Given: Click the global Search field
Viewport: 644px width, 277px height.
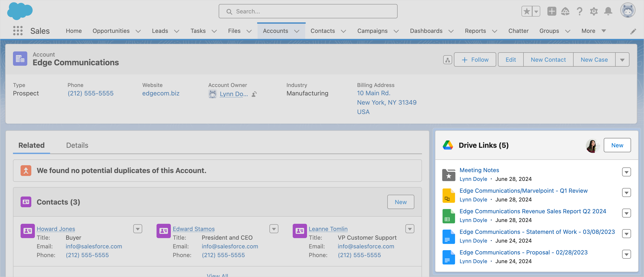Looking at the screenshot, I should 308,11.
